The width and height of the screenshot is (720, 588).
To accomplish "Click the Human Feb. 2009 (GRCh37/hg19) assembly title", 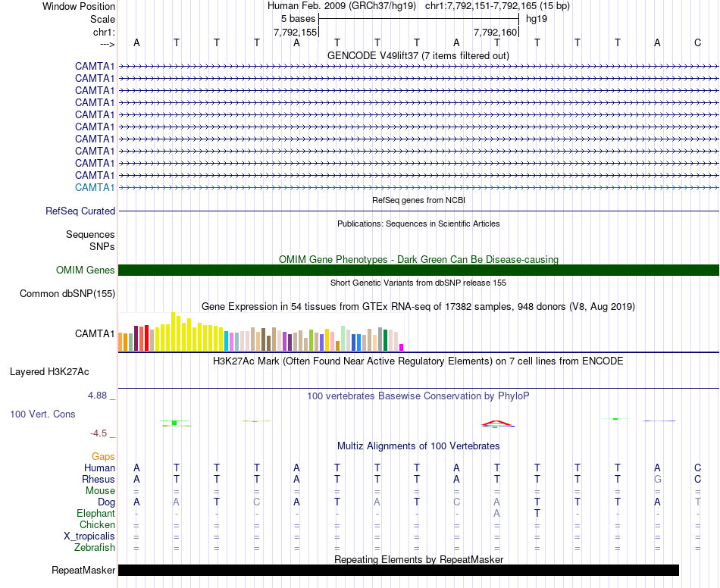I will pyautogui.click(x=342, y=6).
